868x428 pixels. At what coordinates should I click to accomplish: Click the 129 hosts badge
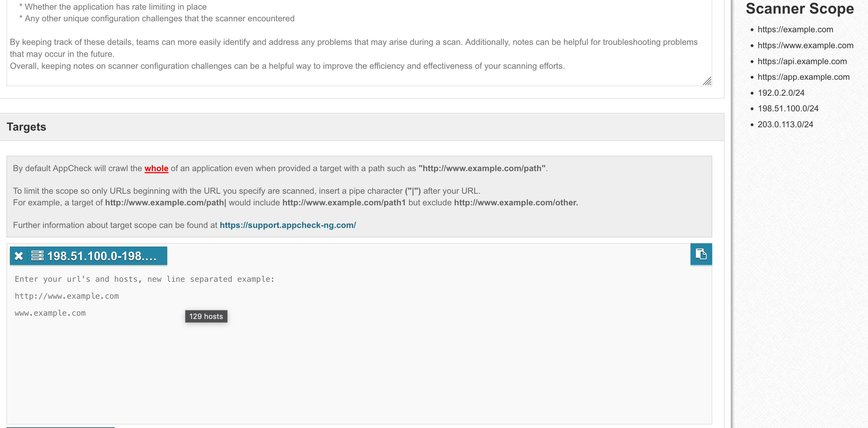[x=206, y=316]
